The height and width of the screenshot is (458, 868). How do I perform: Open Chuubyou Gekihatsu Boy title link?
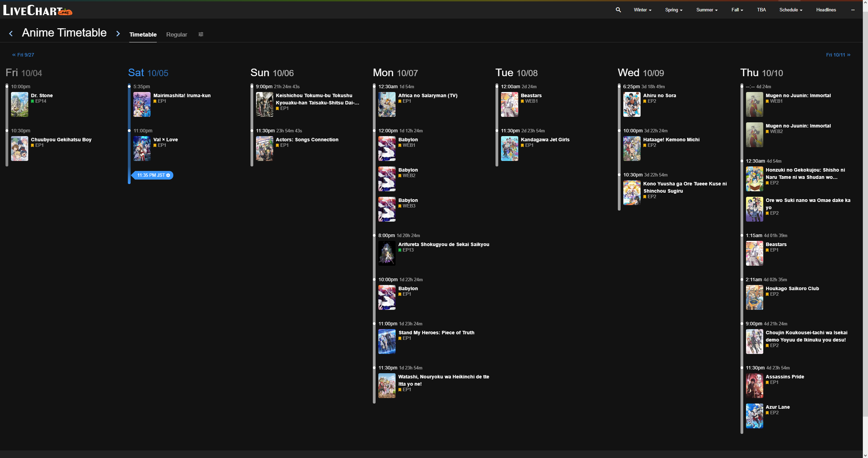point(61,140)
